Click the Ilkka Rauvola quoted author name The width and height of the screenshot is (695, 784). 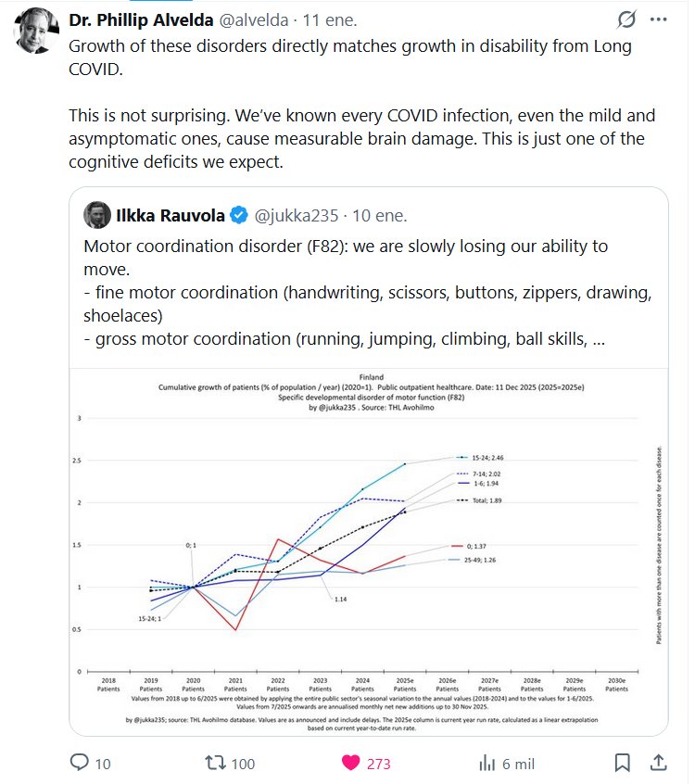[169, 215]
